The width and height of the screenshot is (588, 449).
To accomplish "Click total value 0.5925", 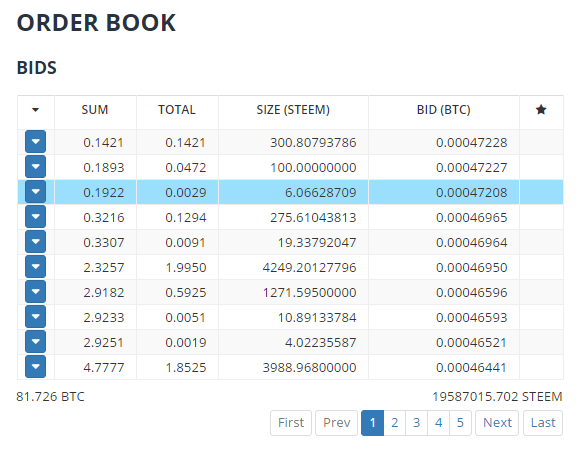I will (186, 293).
